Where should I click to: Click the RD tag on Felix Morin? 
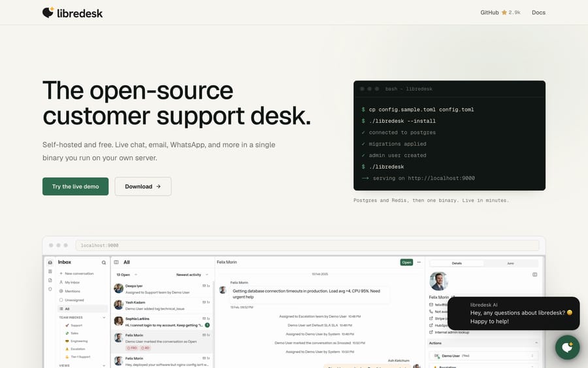pyautogui.click(x=145, y=348)
